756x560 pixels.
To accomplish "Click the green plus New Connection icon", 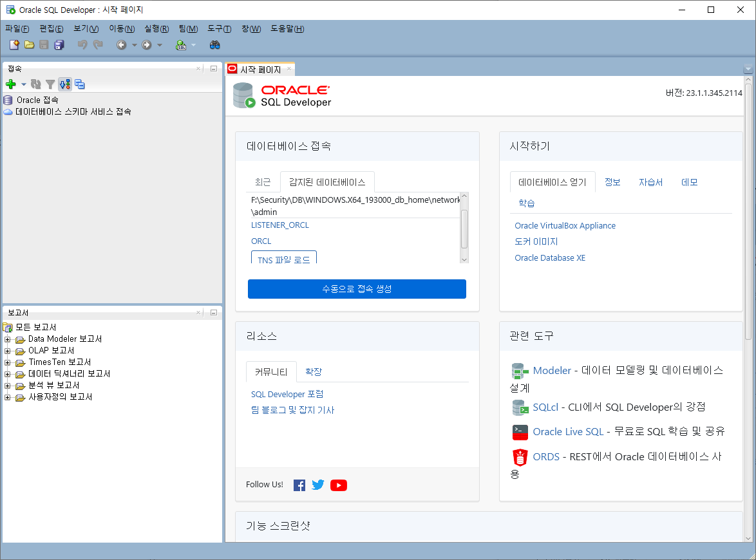I will 10,84.
